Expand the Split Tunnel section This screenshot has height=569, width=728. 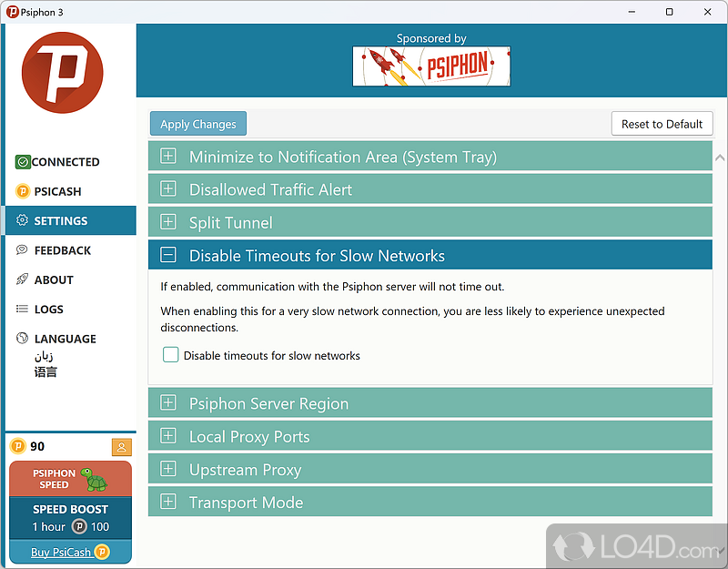168,222
